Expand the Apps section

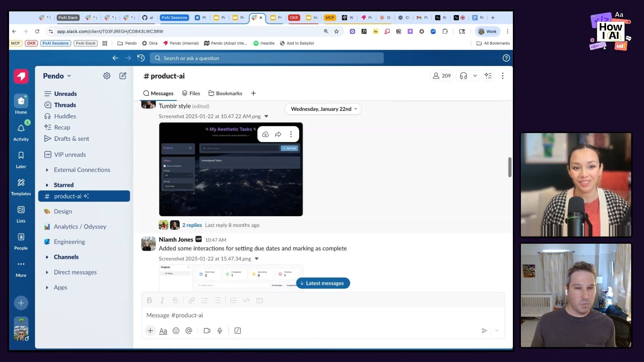click(47, 288)
